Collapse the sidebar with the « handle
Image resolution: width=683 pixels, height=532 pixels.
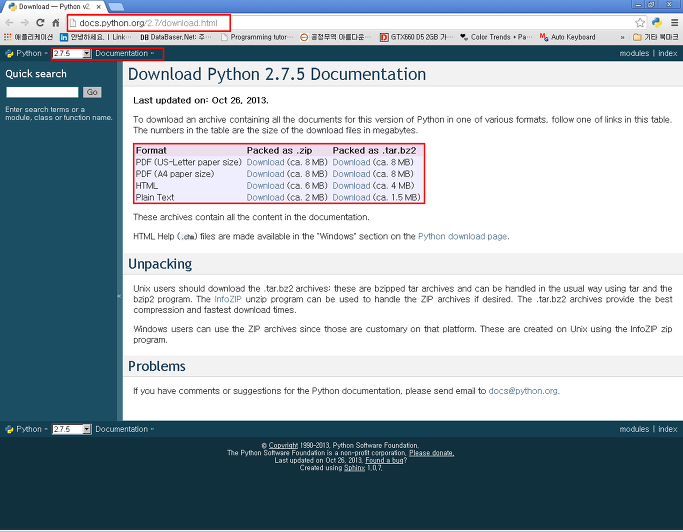tap(119, 296)
